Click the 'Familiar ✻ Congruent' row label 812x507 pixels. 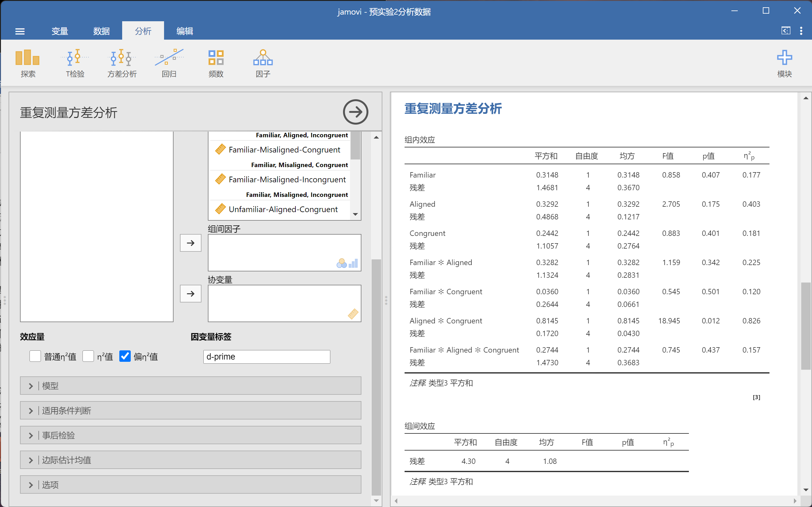tap(446, 292)
